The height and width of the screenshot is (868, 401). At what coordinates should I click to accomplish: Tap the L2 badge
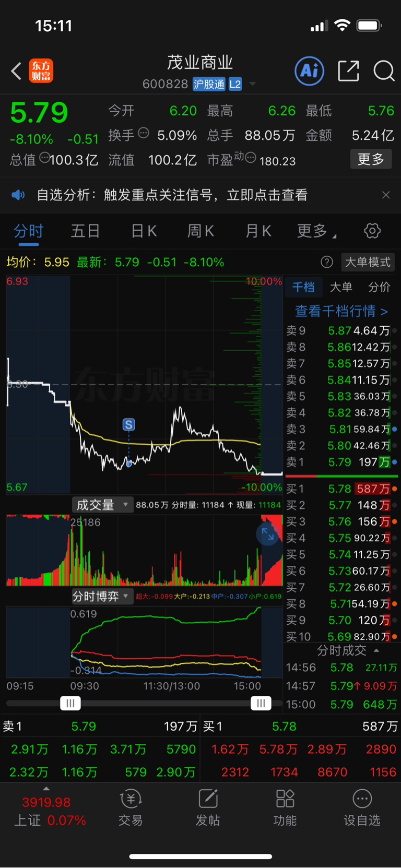[x=235, y=84]
